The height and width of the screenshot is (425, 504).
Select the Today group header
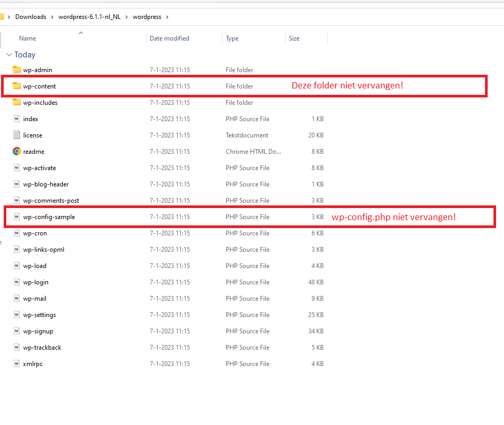25,55
